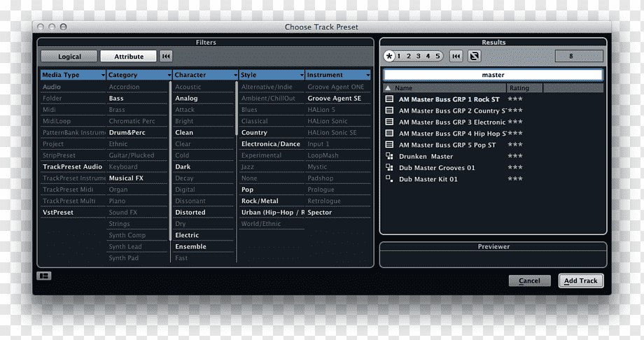Screen dimensions: 644x340
Task: Set rating filter to 3
Action: pos(418,56)
